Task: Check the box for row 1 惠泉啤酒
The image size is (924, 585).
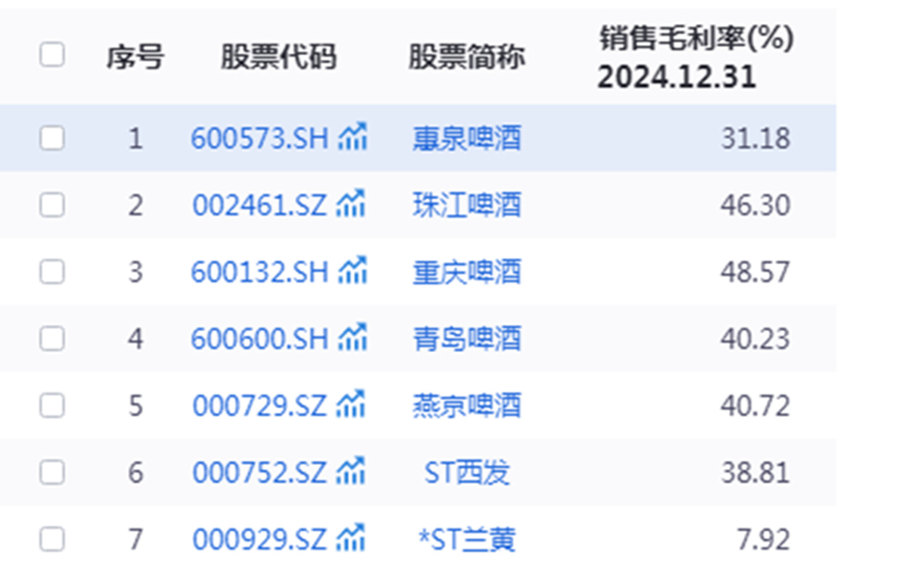Action: point(51,138)
